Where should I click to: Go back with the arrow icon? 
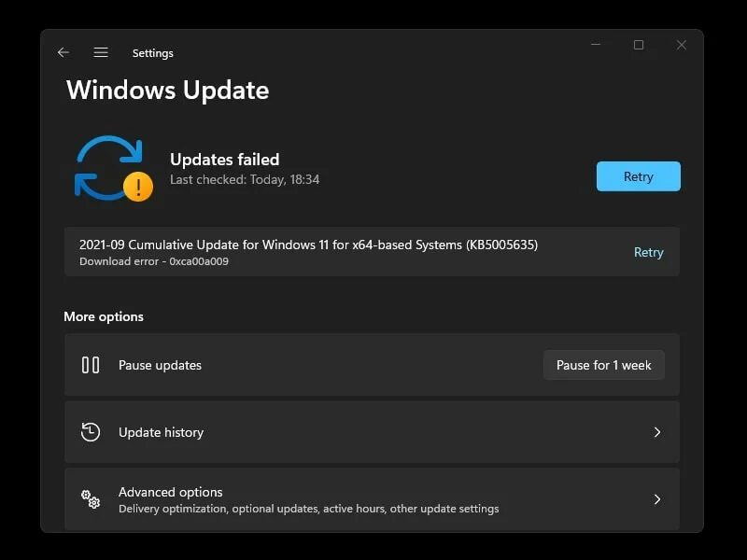click(x=63, y=52)
